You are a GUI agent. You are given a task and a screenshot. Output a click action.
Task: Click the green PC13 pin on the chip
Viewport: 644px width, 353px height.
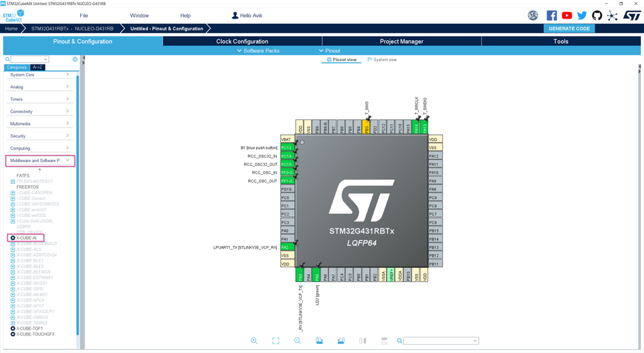[288, 148]
